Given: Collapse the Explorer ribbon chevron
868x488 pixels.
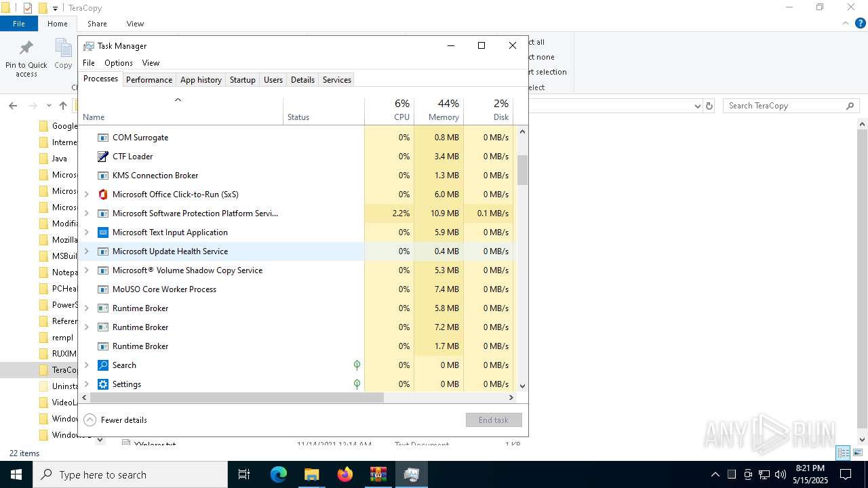Looking at the screenshot, I should click(x=846, y=23).
